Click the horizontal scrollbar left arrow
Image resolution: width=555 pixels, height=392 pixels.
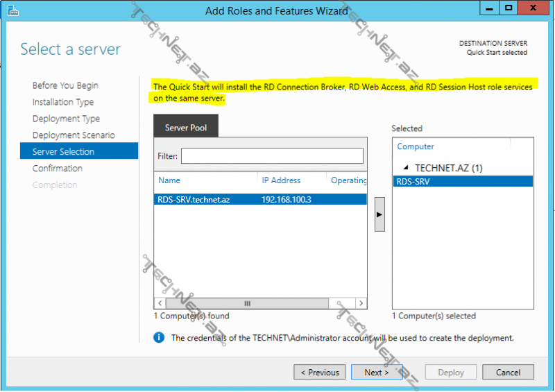coord(160,304)
